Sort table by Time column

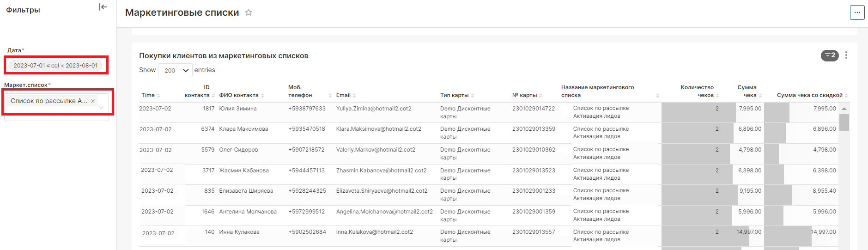[148, 95]
